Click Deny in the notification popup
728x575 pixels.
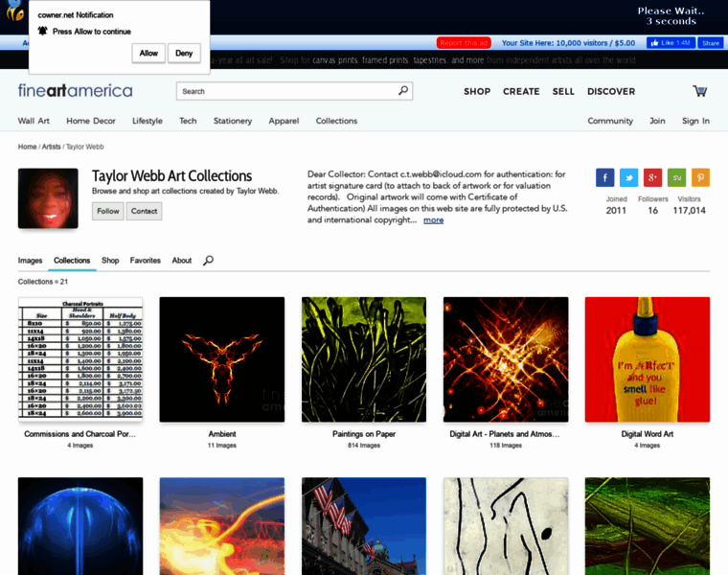click(184, 53)
